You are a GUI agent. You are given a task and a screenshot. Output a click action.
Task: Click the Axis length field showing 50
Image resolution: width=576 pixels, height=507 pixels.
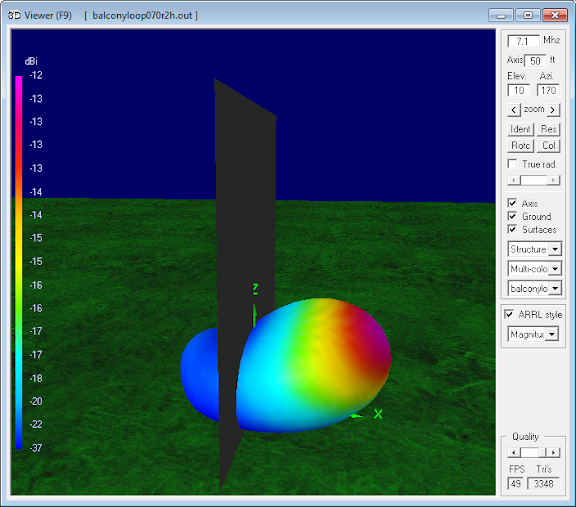pos(535,61)
